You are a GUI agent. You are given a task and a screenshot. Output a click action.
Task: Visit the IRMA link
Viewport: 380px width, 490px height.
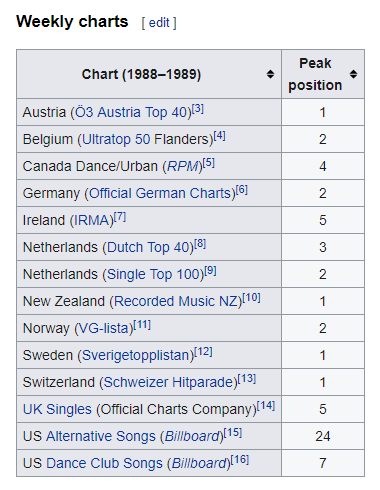click(91, 220)
